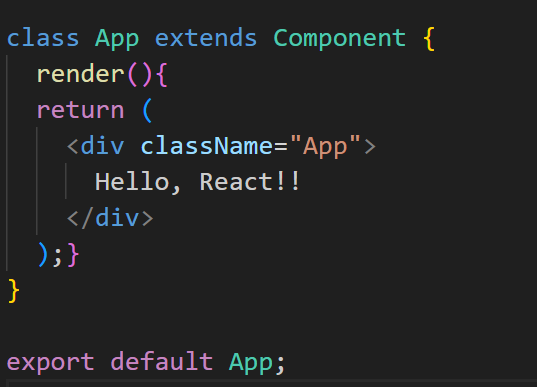Click the "App" string value
Image resolution: width=537 pixels, height=387 pixels.
tap(325, 147)
